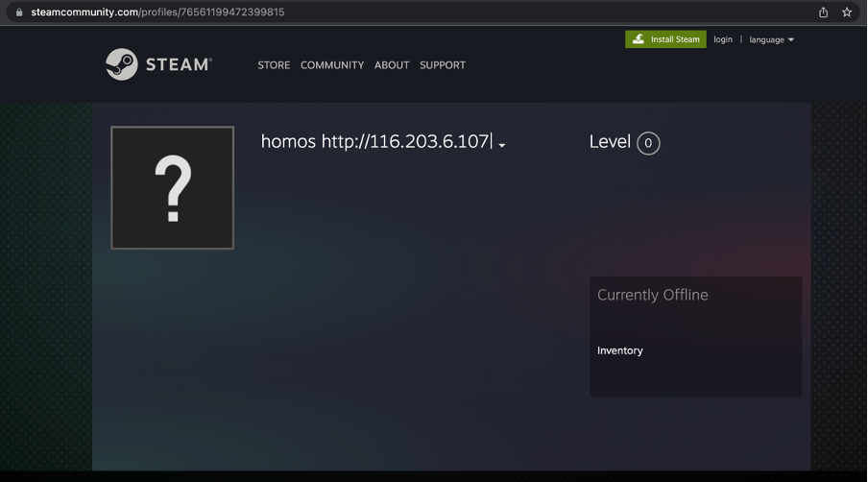Viewport: 868px width, 482px height.
Task: Click the profile name 'homos http://116.203.6.107'
Action: click(x=375, y=142)
